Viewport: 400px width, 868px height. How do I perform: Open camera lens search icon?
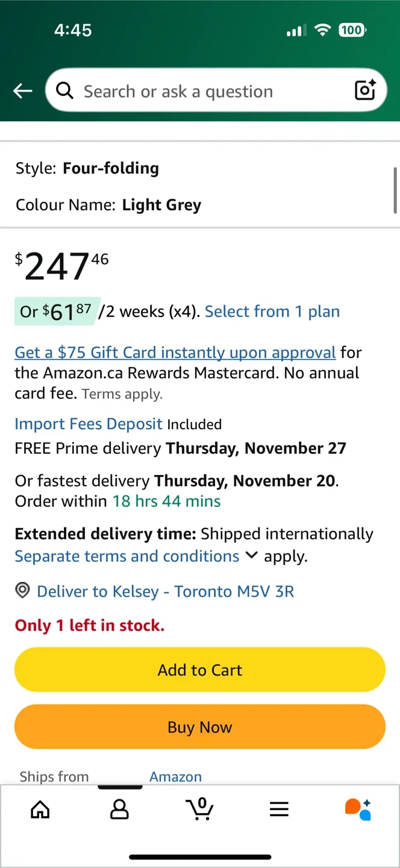[365, 90]
